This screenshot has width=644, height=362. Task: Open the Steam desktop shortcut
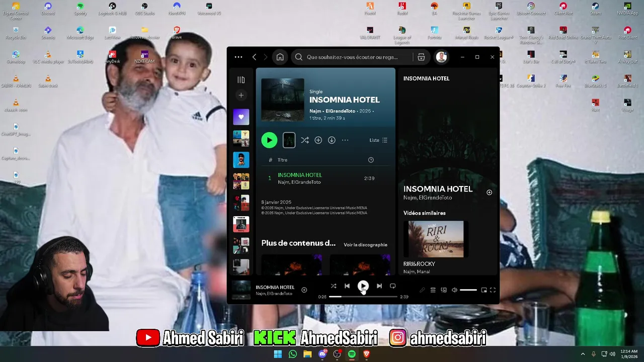point(595,9)
